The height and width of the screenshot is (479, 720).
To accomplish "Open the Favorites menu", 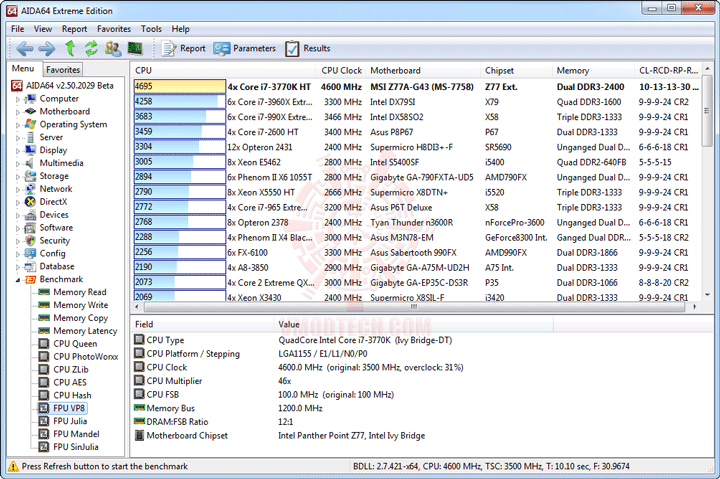I will 114,29.
